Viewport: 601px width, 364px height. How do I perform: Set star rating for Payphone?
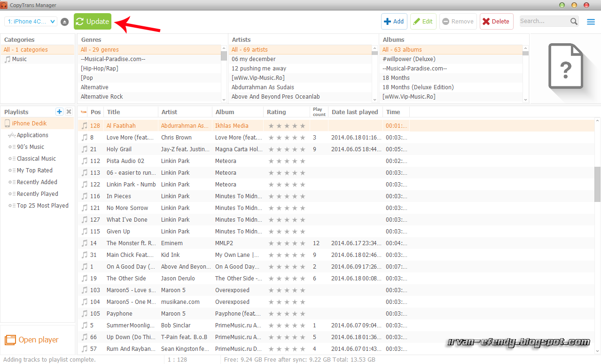click(287, 314)
